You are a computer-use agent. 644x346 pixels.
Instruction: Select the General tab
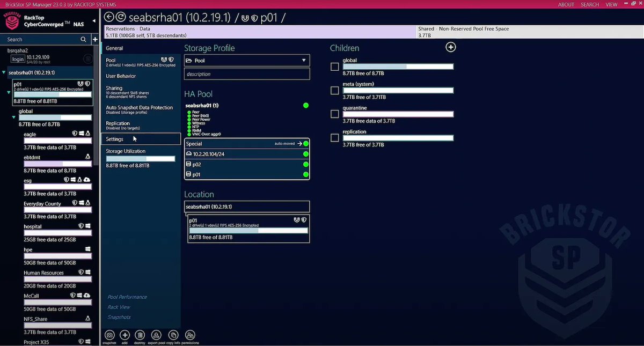click(141, 48)
